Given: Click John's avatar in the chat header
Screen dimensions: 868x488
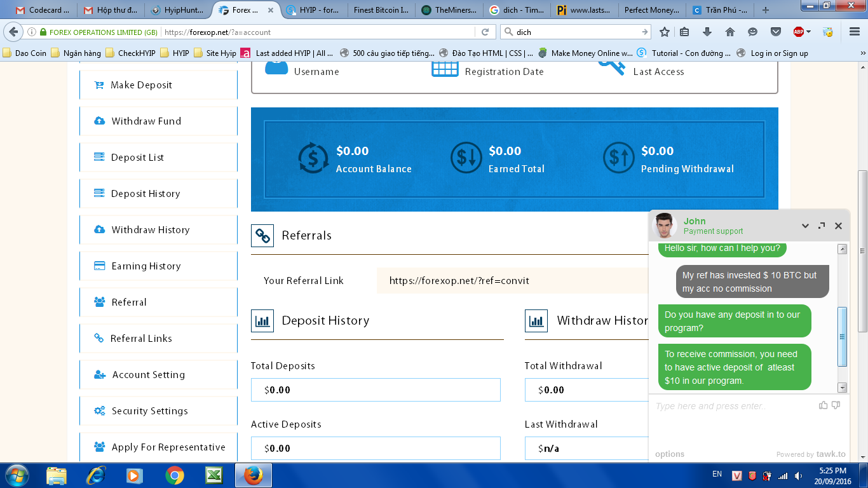Looking at the screenshot, I should (665, 226).
